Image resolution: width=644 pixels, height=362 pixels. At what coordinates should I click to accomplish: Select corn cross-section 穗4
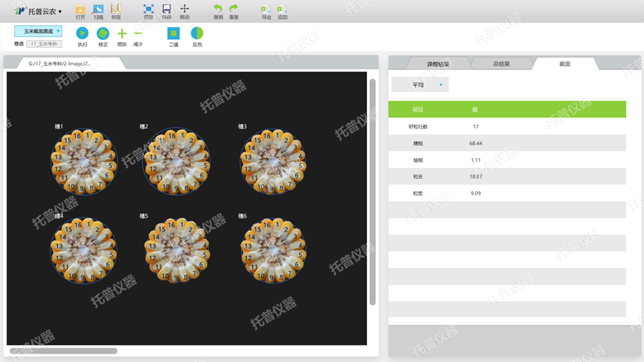tap(84, 251)
